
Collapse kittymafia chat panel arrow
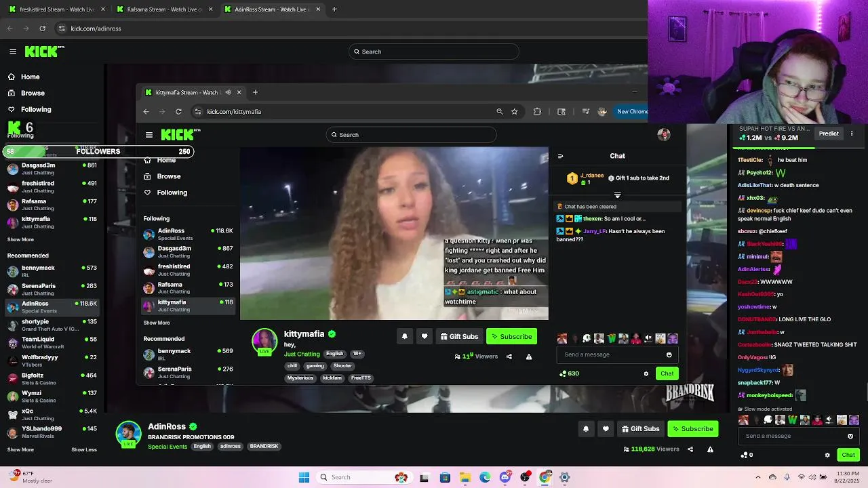pyautogui.click(x=560, y=156)
